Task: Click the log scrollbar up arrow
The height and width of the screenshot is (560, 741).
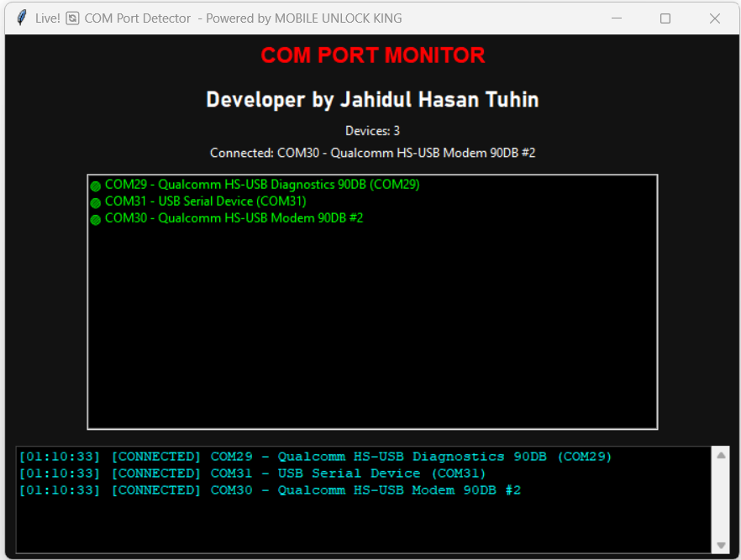Action: pyautogui.click(x=721, y=455)
